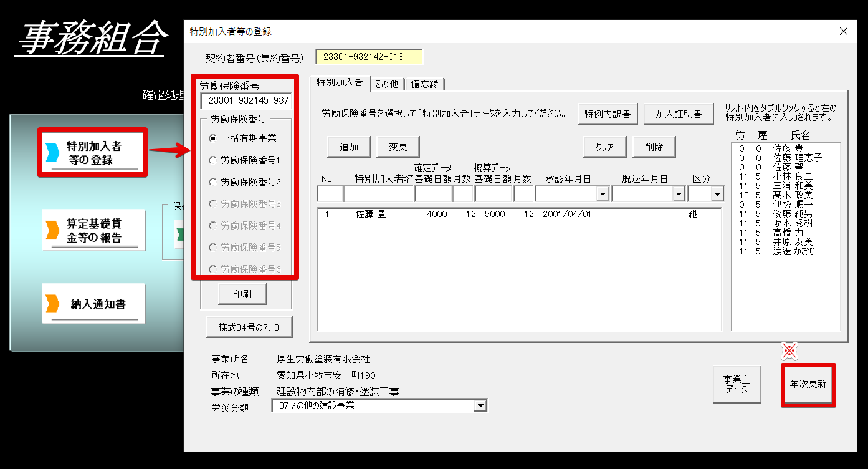The image size is (868, 469).
Task: Select 後藤 純男 in name list
Action: point(785,214)
